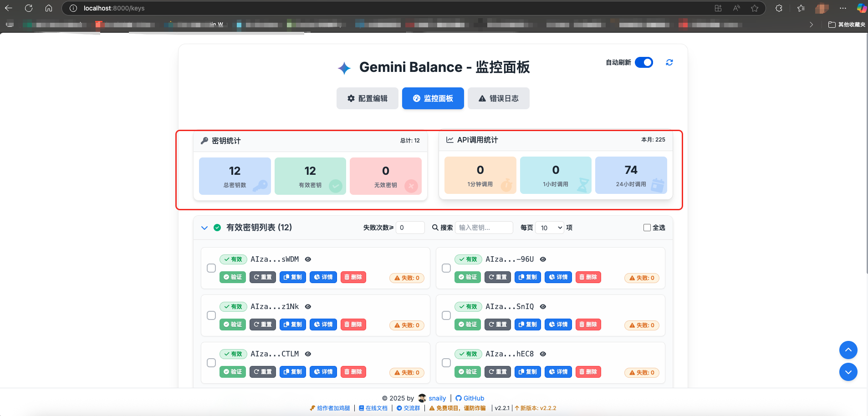This screenshot has height=416, width=868.
Task: Show full key AIza...z1Nk via eye icon
Action: [x=308, y=307]
